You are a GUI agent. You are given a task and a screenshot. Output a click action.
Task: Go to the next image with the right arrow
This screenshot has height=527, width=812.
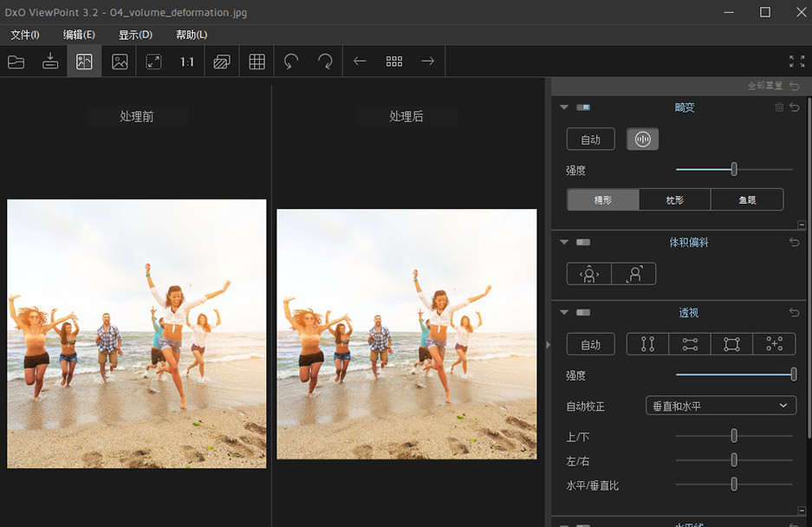click(x=428, y=62)
